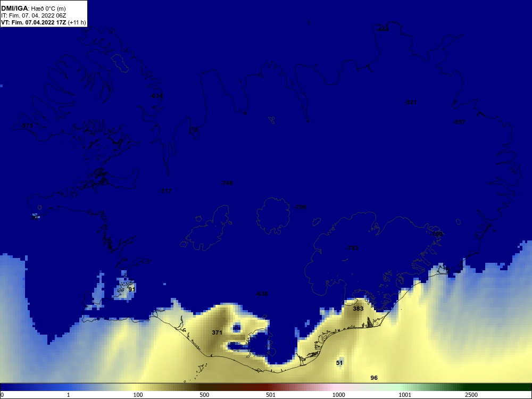The image size is (532, 399).
Task: Click the -748 value on the map
Action: pyautogui.click(x=227, y=183)
